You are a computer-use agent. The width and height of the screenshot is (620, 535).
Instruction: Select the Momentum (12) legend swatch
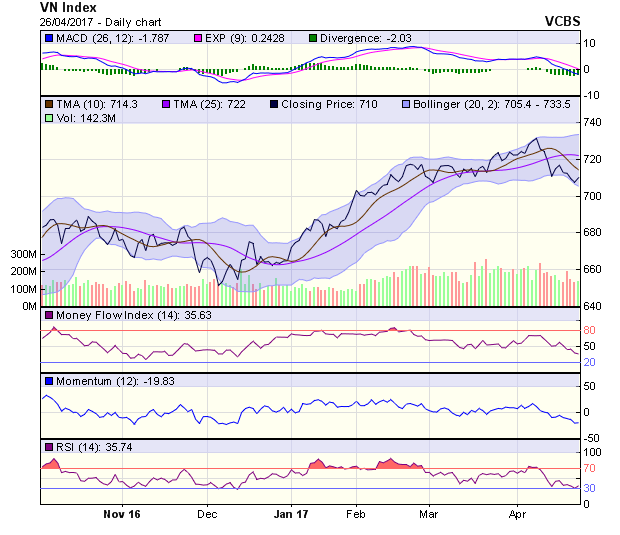pos(49,381)
